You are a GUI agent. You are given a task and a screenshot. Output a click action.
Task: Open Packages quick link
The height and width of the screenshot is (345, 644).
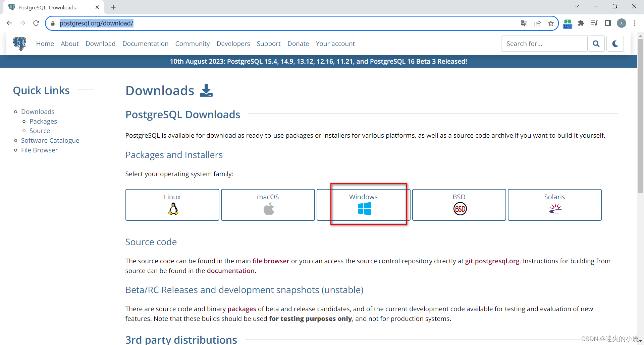coord(43,121)
